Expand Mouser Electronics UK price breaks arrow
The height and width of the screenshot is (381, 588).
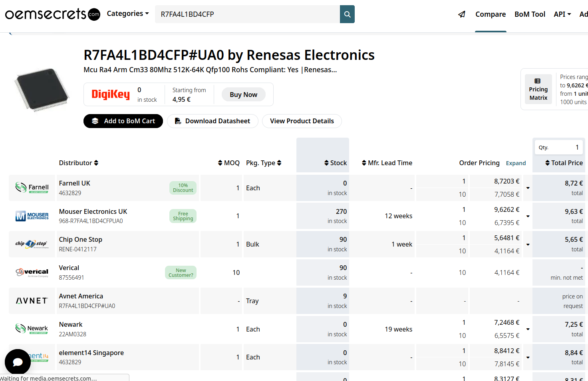tap(528, 216)
